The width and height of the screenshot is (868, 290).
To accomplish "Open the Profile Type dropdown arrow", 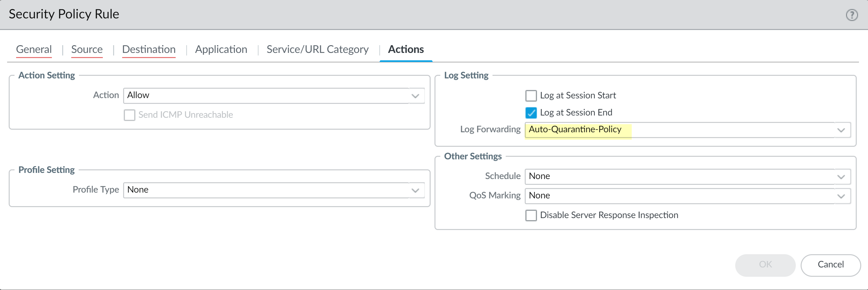I will [x=415, y=190].
